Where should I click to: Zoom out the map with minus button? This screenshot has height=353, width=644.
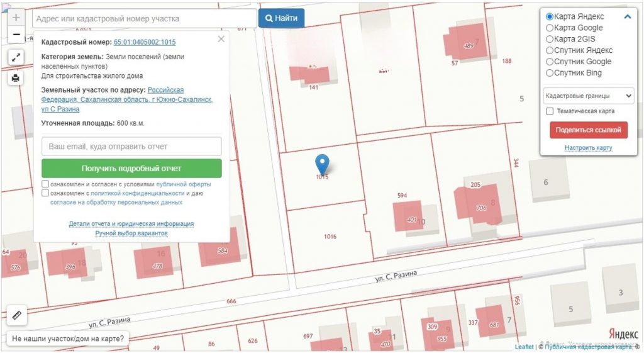coord(16,35)
